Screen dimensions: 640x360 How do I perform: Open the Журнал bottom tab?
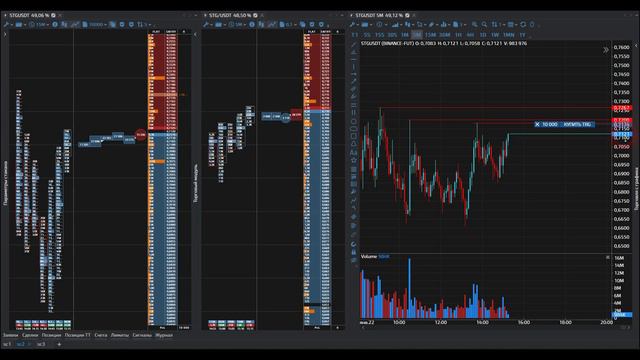164,335
